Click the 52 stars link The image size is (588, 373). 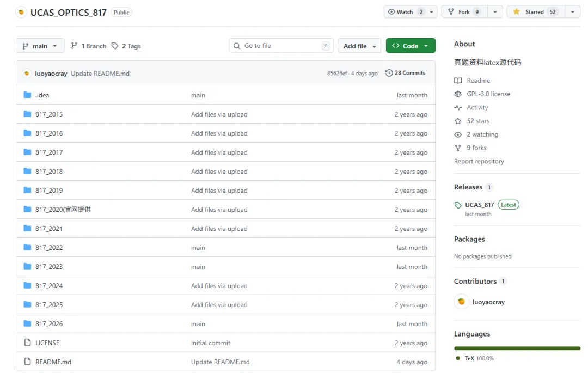coord(478,121)
